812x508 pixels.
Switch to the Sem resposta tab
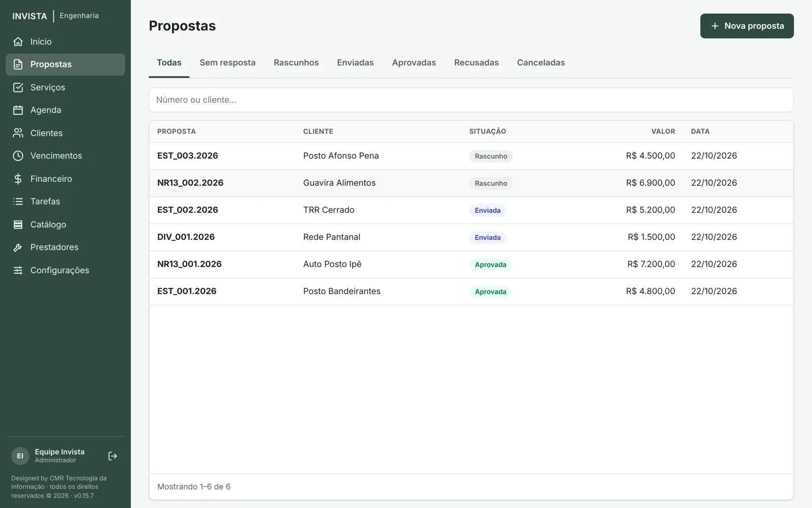pos(227,63)
